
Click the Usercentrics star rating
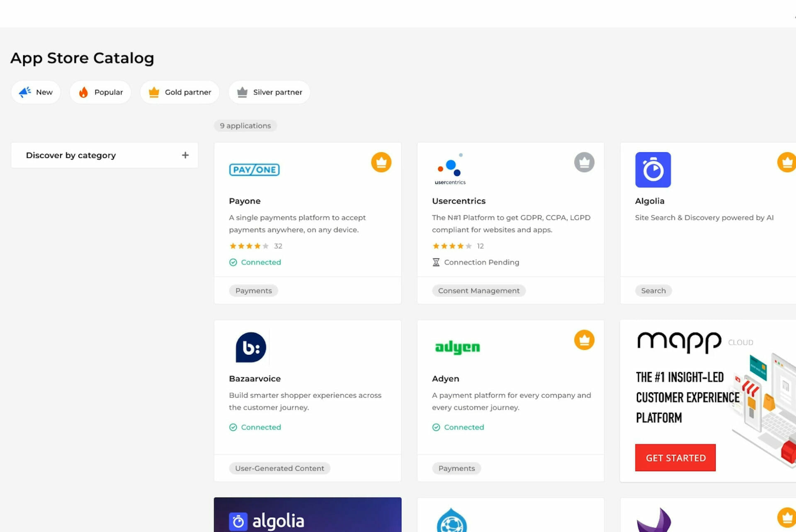(x=452, y=246)
